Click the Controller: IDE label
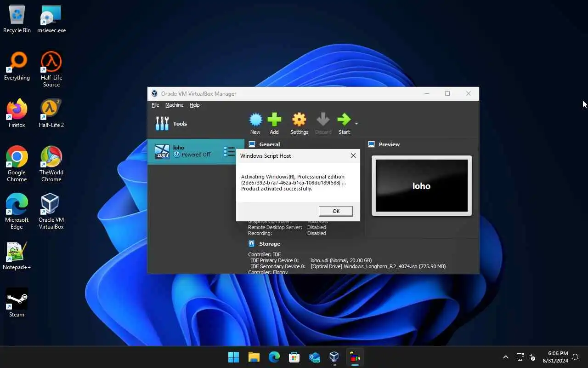This screenshot has height=368, width=588. coord(265,254)
